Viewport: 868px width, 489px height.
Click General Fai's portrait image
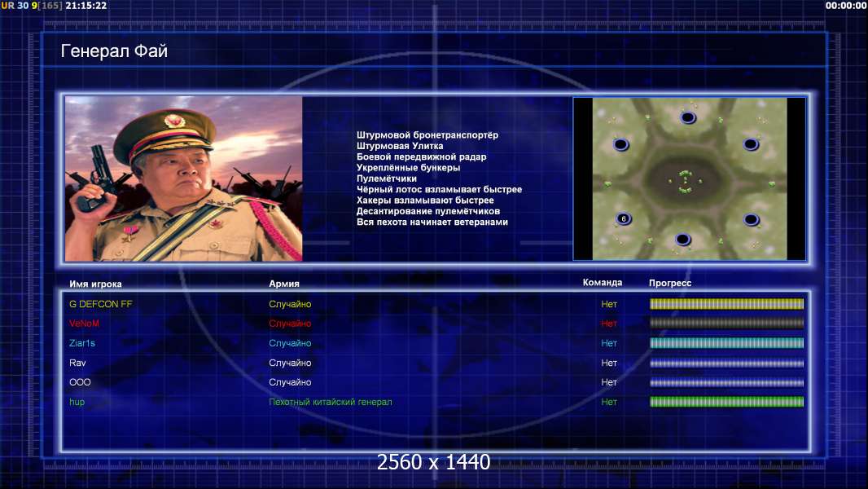click(184, 178)
